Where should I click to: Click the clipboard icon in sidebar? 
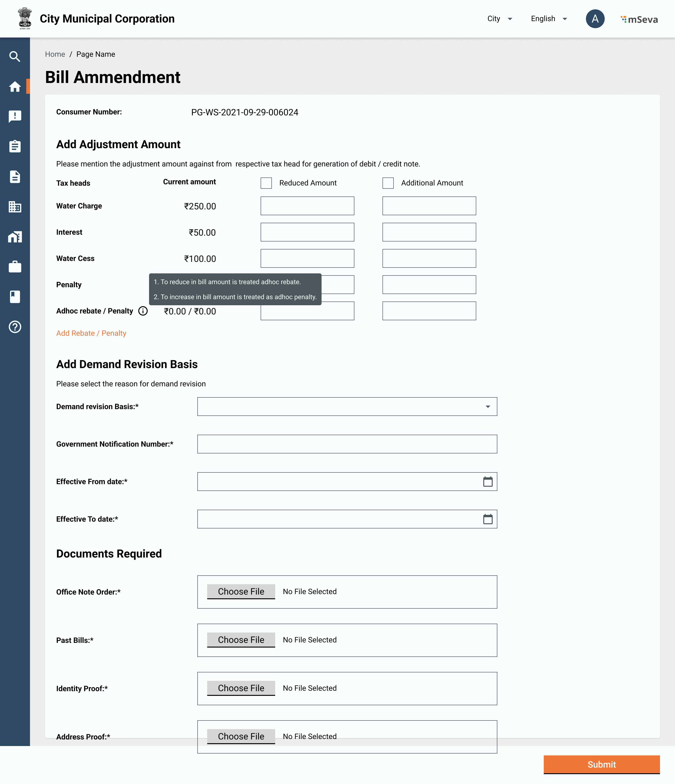tap(15, 147)
